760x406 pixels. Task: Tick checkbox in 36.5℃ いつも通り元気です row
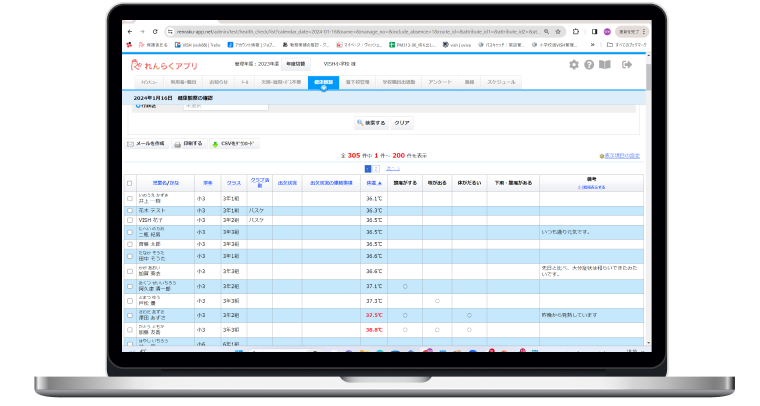[x=129, y=232]
